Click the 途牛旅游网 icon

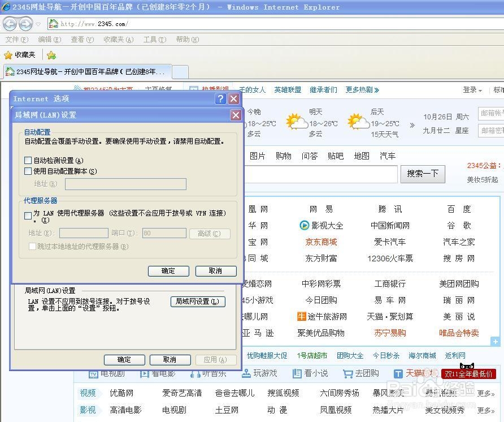point(301,316)
